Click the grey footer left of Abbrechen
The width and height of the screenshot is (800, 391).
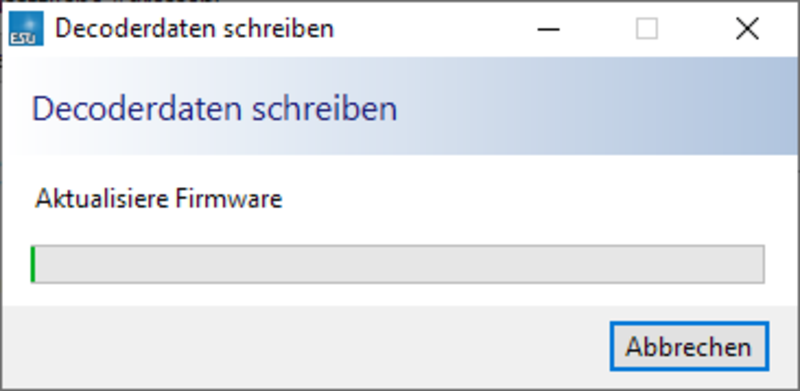click(306, 347)
